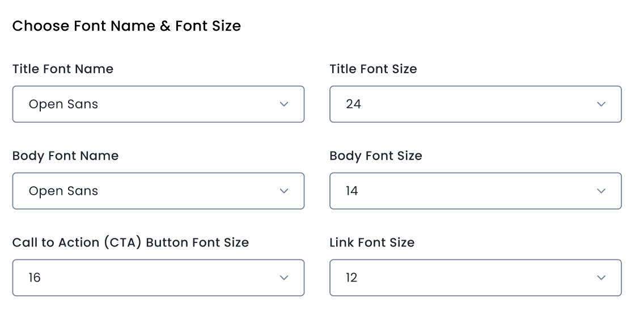Open the Body Font Name dropdown
644x310 pixels.
tap(158, 191)
